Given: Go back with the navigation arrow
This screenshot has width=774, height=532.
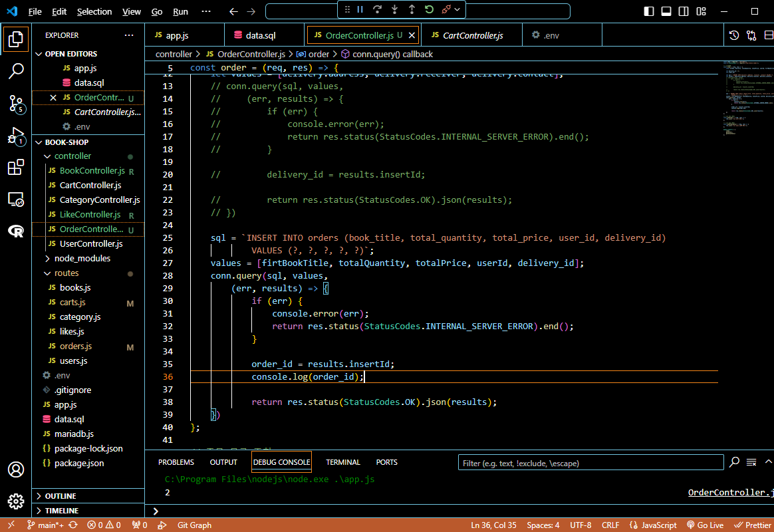Looking at the screenshot, I should coord(233,11).
